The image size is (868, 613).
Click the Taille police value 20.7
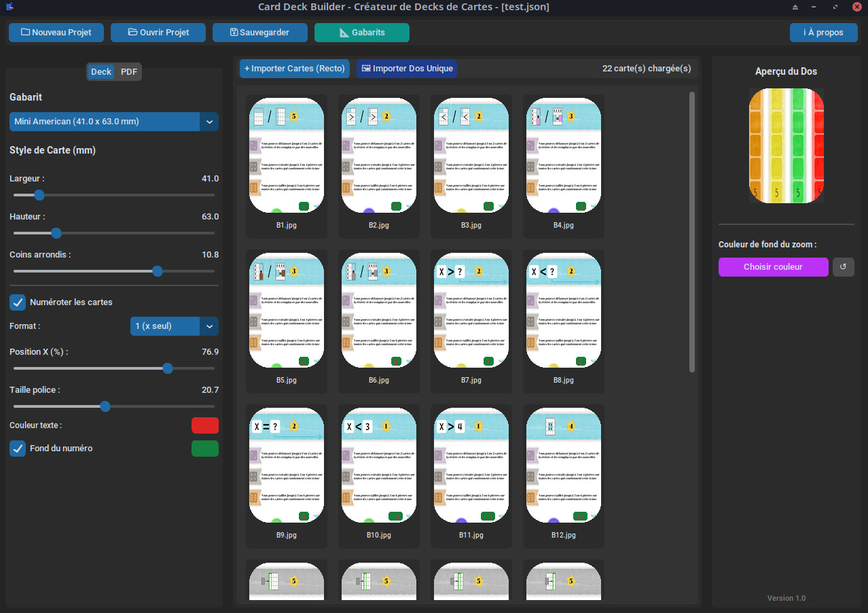click(x=210, y=389)
